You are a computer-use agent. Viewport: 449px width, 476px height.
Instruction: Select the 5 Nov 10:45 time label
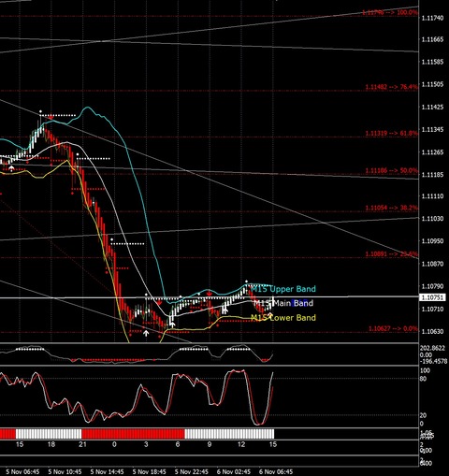tap(65, 471)
